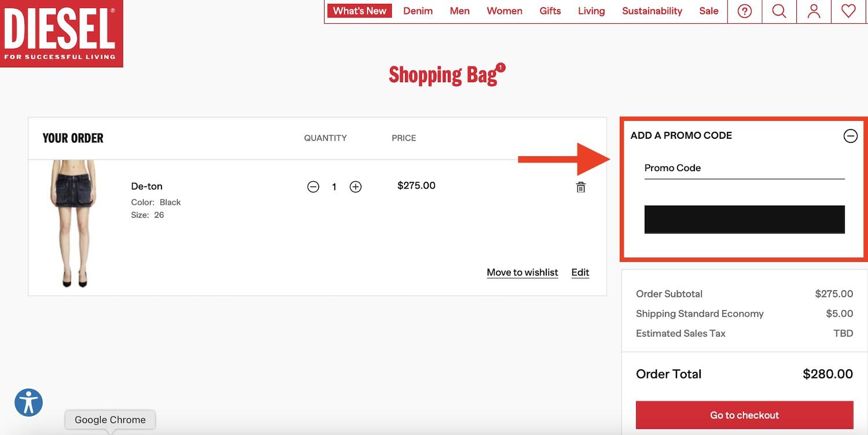Click the De-ton product name
The image size is (868, 435).
pyautogui.click(x=147, y=186)
